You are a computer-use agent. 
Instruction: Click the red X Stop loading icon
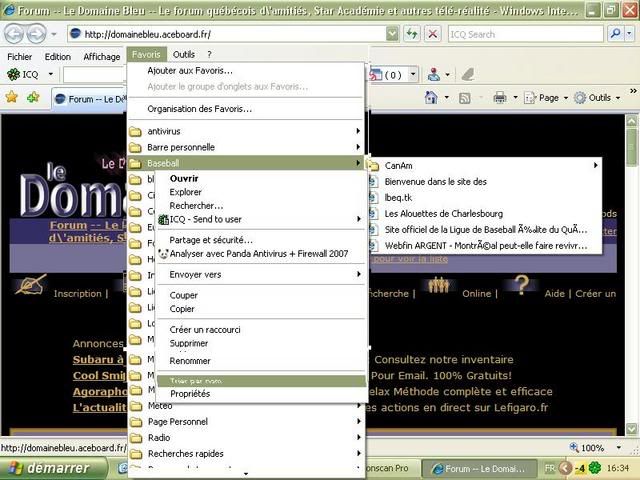click(x=433, y=34)
